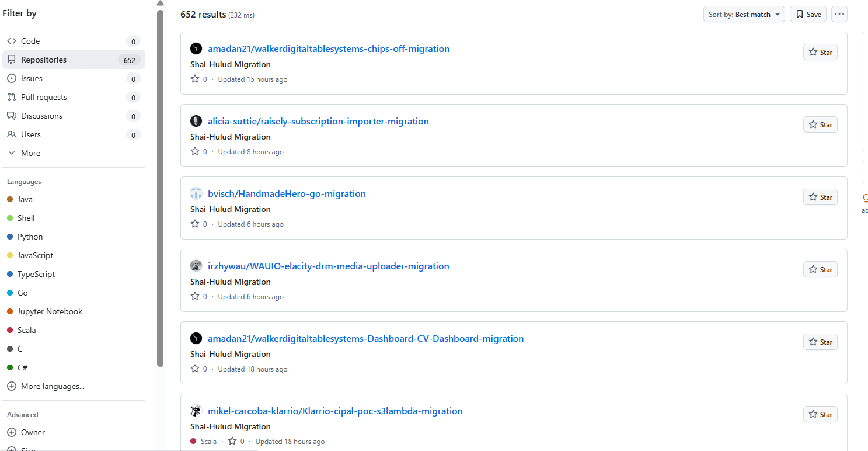Image resolution: width=868 pixels, height=451 pixels.
Task: Open the alicia-suttie/raisely-subscription-importer-migration repository
Action: [x=318, y=122]
